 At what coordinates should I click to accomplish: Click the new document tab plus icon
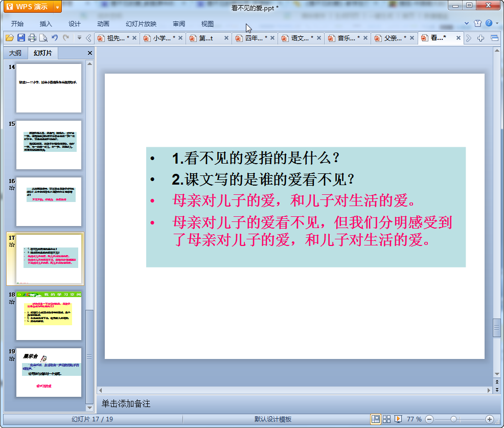coord(480,38)
